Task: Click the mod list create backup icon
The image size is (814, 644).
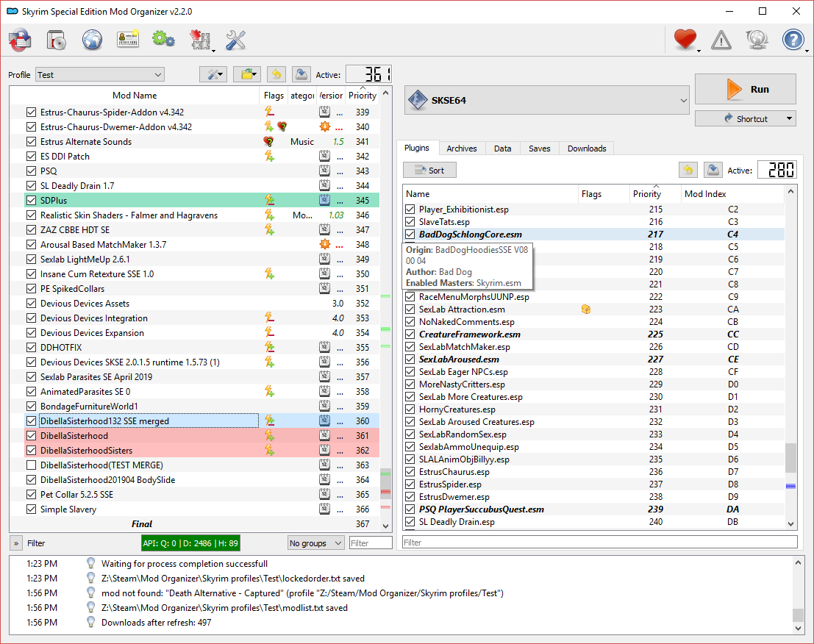Action: pos(301,75)
